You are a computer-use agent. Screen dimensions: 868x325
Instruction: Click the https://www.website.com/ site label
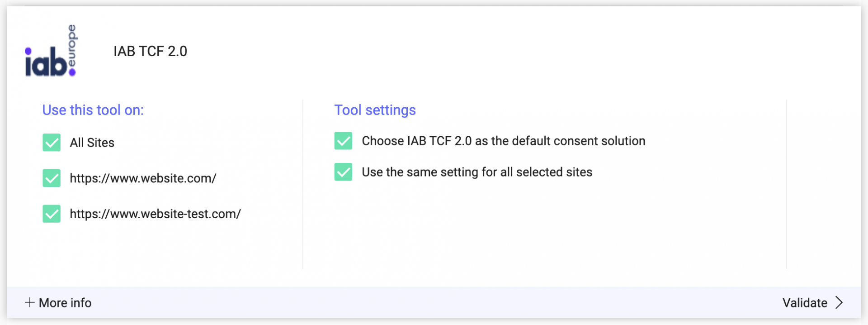pyautogui.click(x=143, y=178)
